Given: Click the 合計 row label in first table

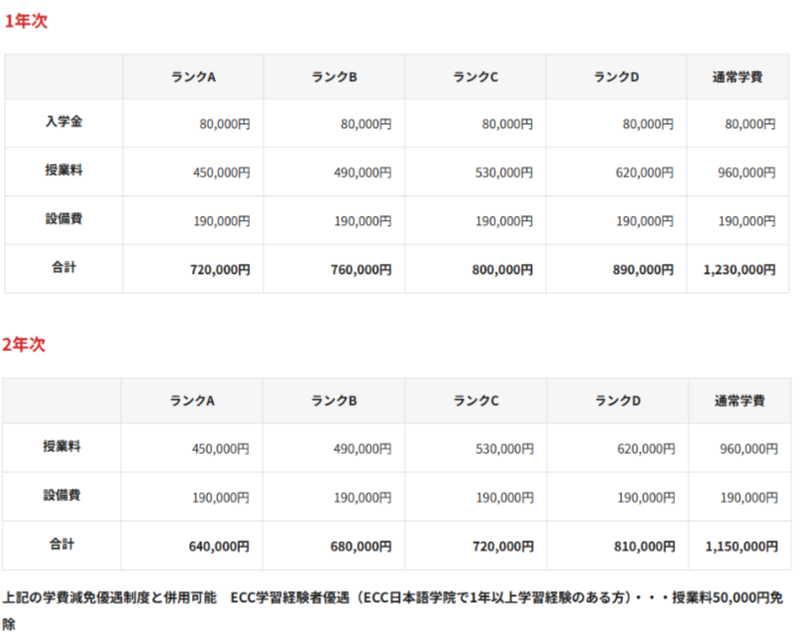Looking at the screenshot, I should 63,268.
